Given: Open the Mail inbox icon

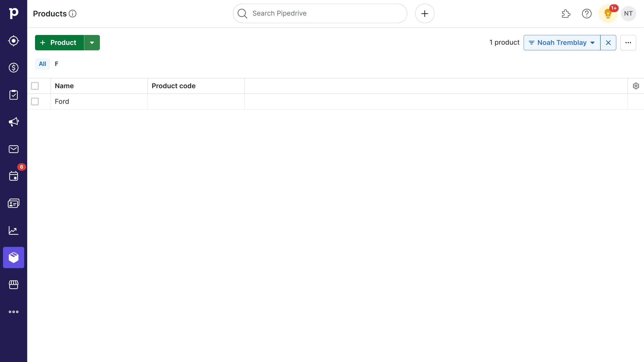Looking at the screenshot, I should 13,149.
